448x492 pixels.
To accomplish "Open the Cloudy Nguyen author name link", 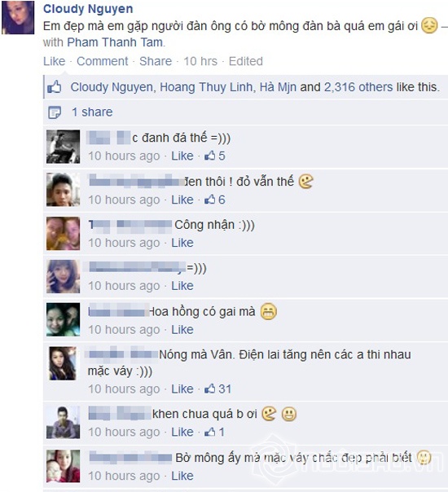I will (88, 8).
